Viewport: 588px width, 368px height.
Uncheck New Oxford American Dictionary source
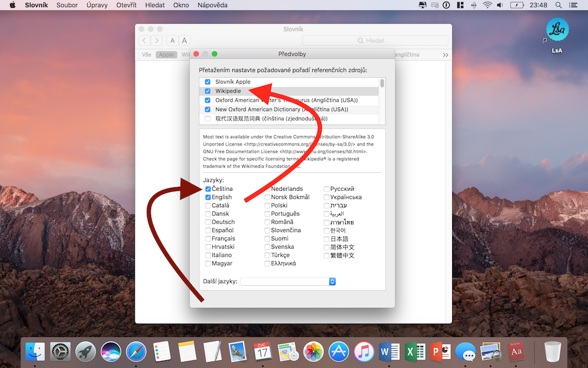tap(208, 110)
